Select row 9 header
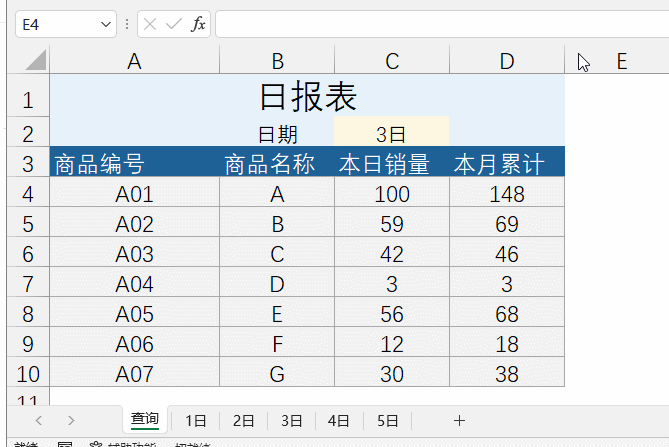 click(28, 342)
